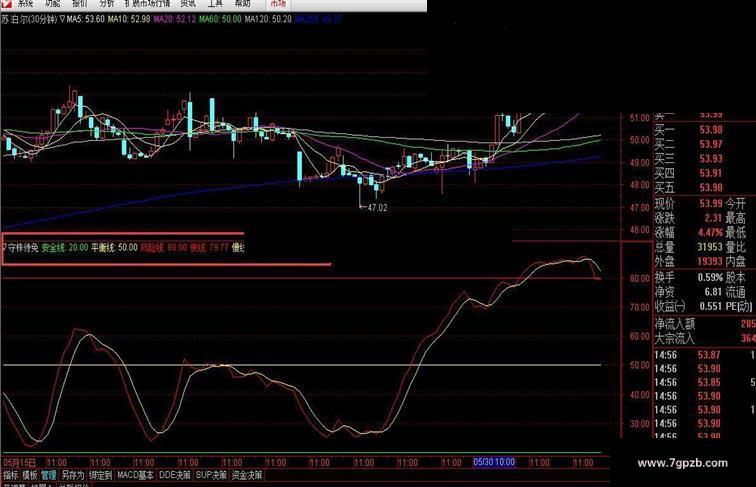Click the 绑定到 button
Viewport: 756px width, 487px height.
click(100, 475)
